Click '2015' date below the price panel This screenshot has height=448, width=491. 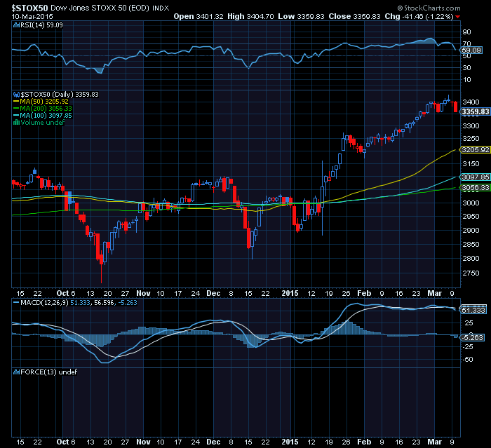pos(290,293)
